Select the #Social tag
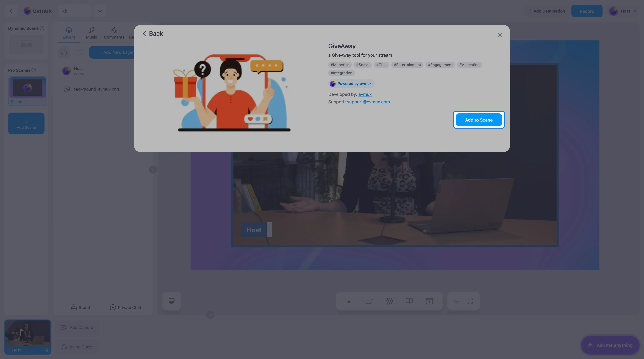The image size is (644, 359). [x=363, y=65]
